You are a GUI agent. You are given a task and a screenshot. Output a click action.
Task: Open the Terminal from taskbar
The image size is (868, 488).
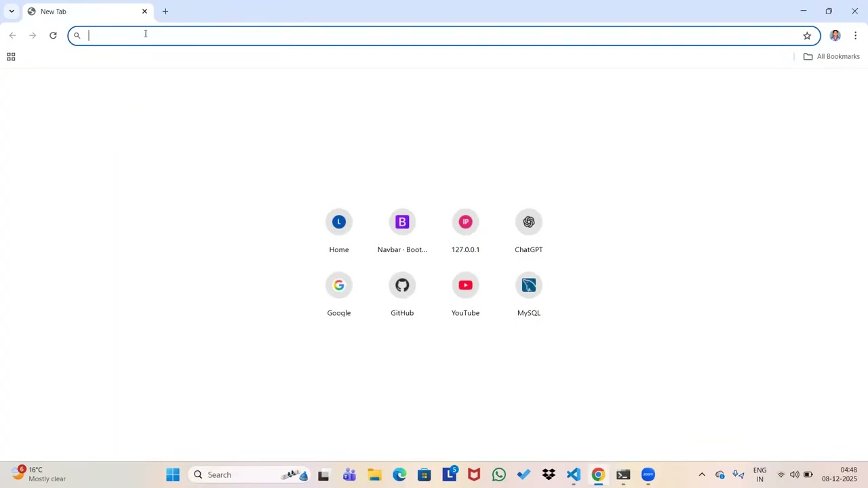(x=623, y=475)
